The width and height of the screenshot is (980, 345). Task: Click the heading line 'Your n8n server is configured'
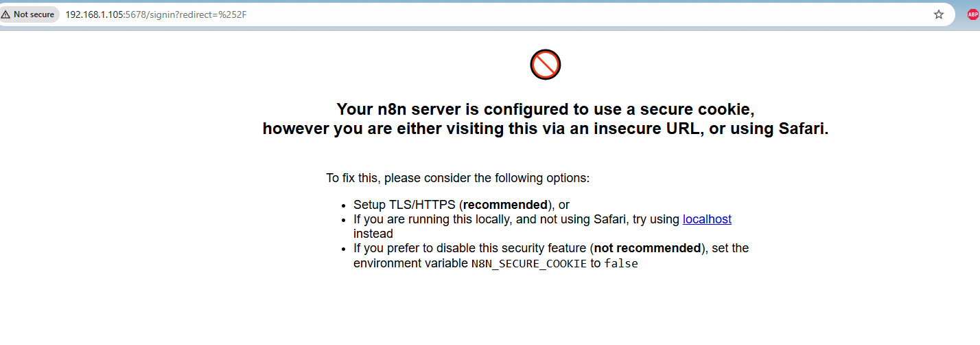click(x=546, y=109)
